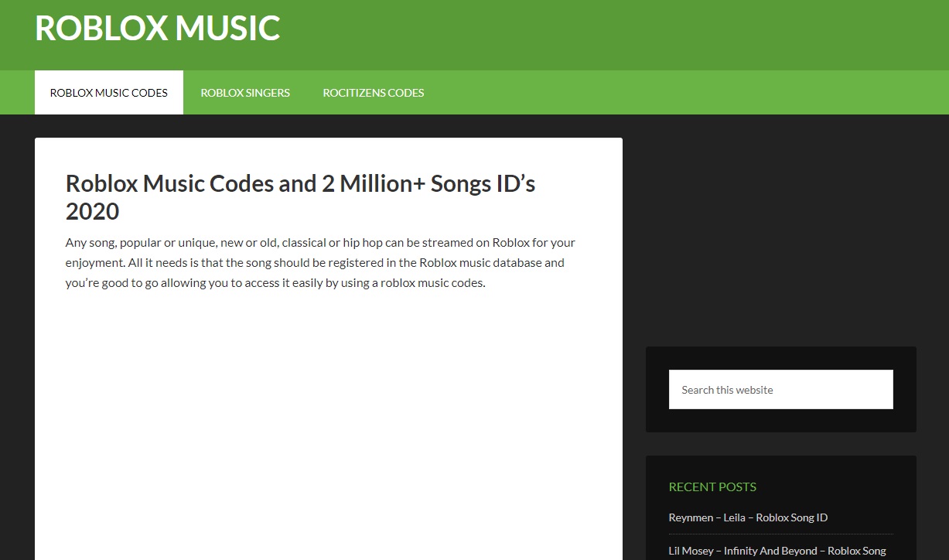Click the dark page margin left of the article
Screen dimensions: 949x560
click(x=17, y=348)
